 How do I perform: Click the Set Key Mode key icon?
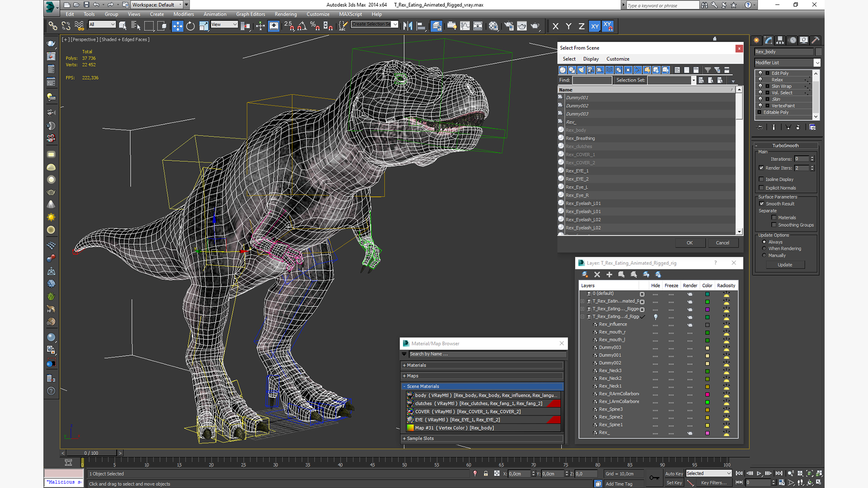[x=654, y=478]
